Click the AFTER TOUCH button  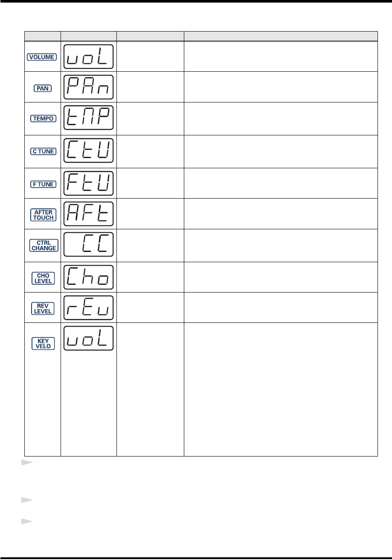[x=43, y=214]
